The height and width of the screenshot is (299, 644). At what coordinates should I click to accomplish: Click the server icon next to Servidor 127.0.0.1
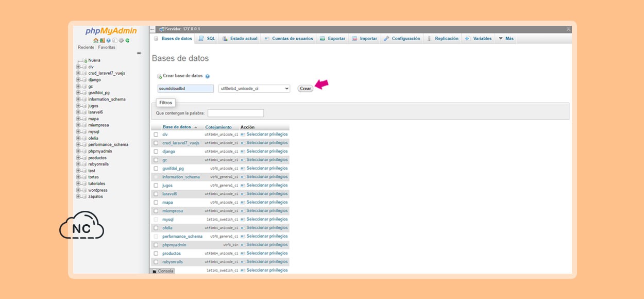pos(162,29)
